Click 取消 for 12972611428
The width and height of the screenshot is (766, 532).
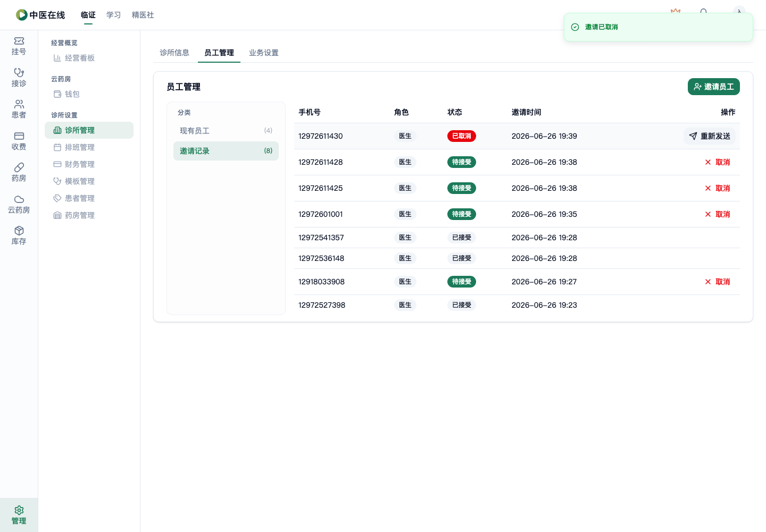(718, 162)
